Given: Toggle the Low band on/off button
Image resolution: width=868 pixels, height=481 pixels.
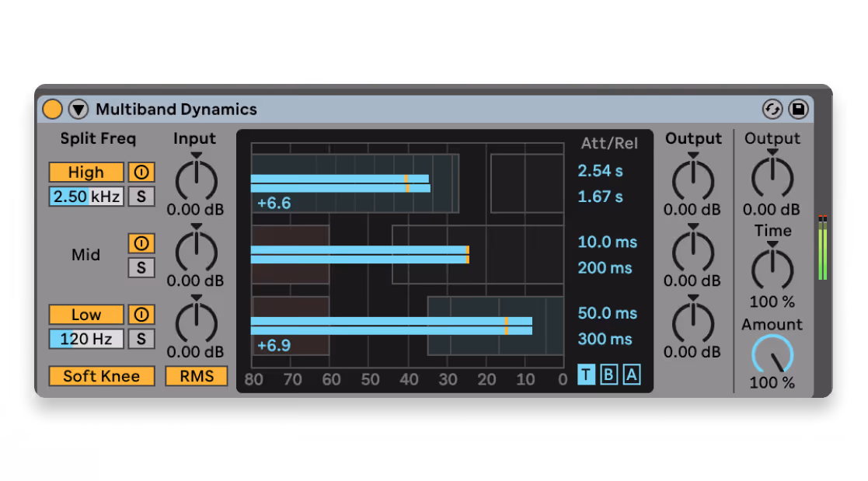Looking at the screenshot, I should click(x=85, y=315).
